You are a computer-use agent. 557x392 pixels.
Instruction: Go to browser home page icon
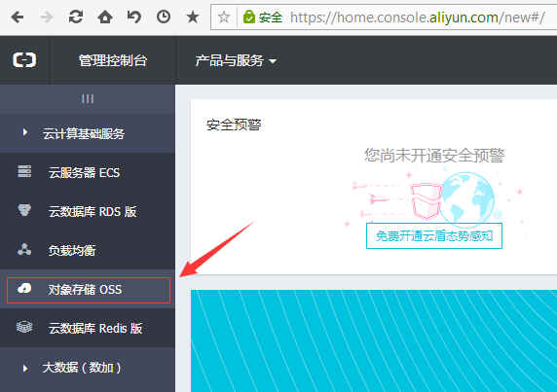click(x=105, y=17)
